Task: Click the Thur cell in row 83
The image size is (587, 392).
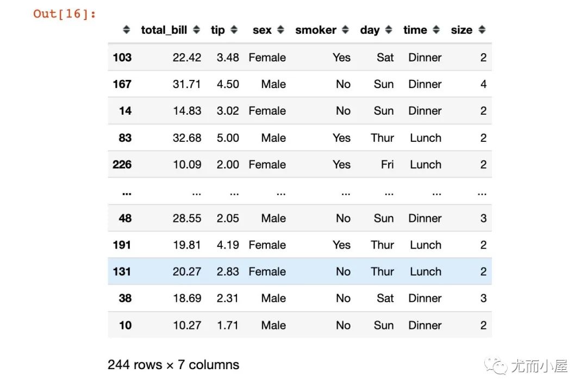Action: coord(382,138)
